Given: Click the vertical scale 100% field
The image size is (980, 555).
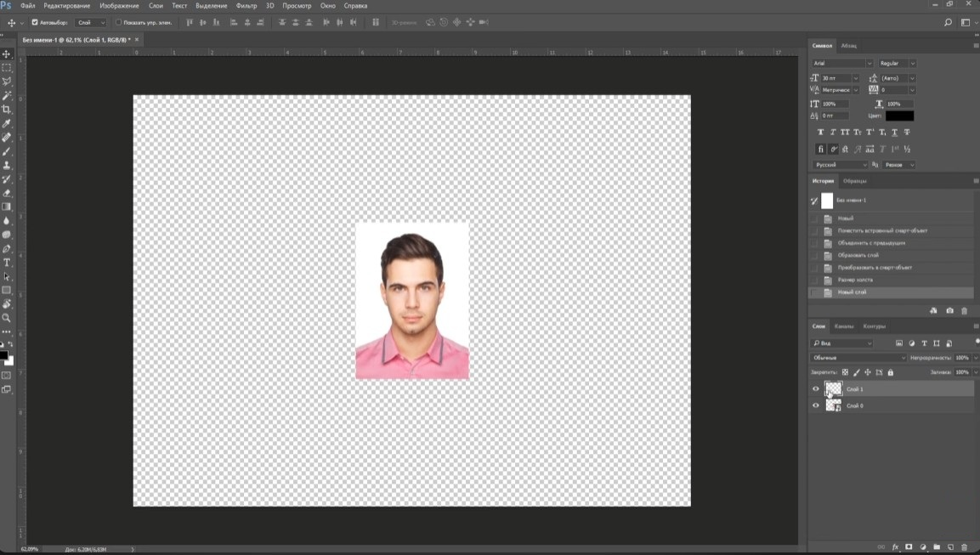Looking at the screenshot, I should pyautogui.click(x=836, y=104).
